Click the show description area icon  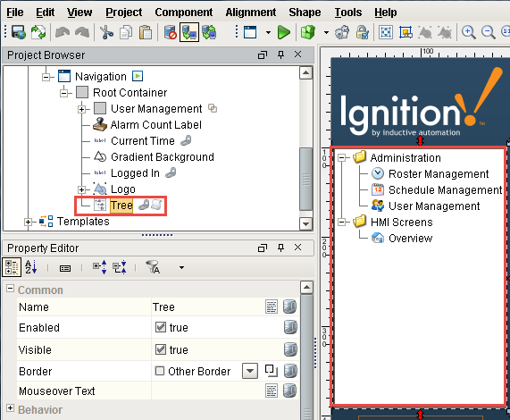[x=65, y=268]
